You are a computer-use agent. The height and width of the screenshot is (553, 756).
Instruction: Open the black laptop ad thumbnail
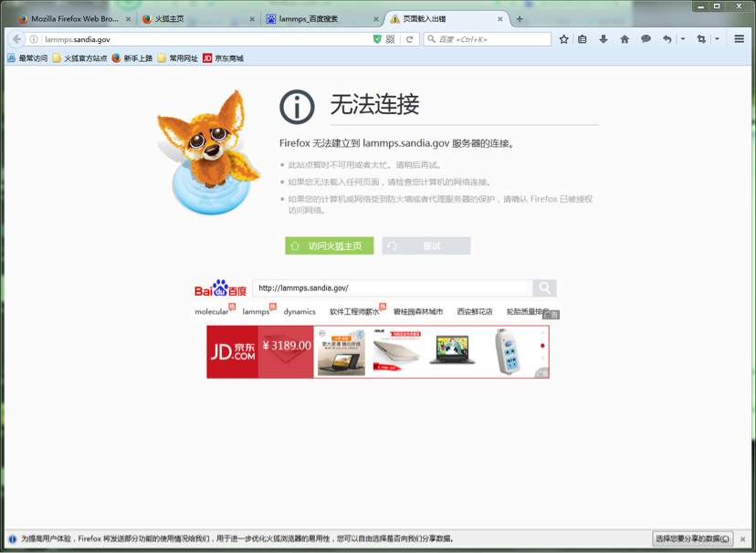point(452,350)
